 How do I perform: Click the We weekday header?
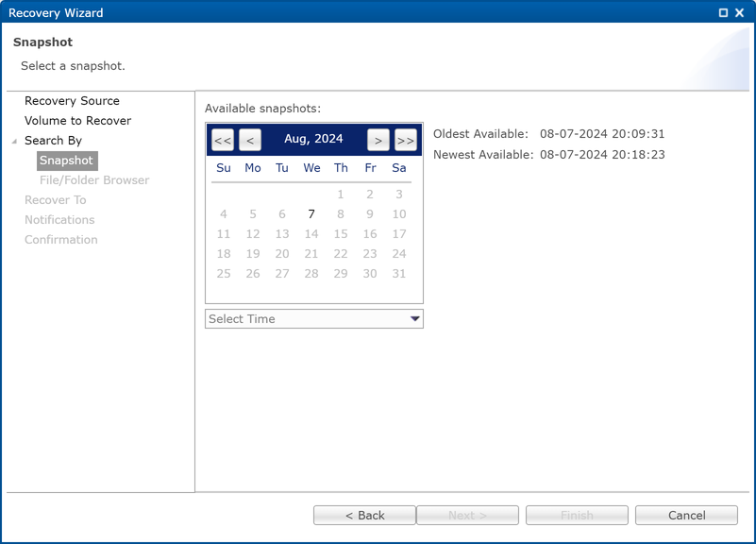311,168
